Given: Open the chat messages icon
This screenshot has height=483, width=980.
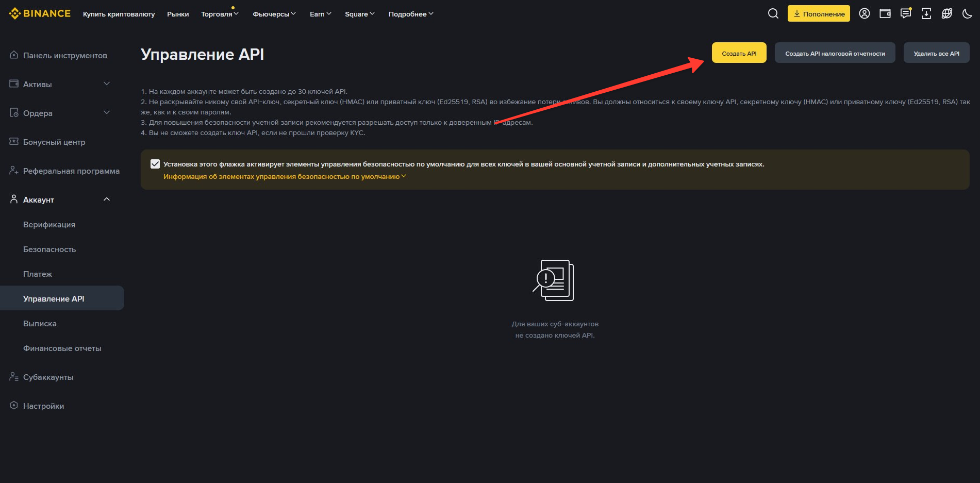Looking at the screenshot, I should 906,13.
